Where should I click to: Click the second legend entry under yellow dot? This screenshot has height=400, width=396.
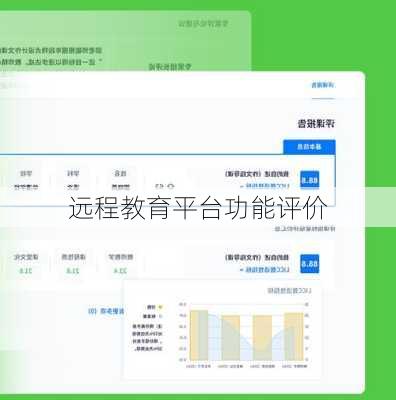pos(152,316)
